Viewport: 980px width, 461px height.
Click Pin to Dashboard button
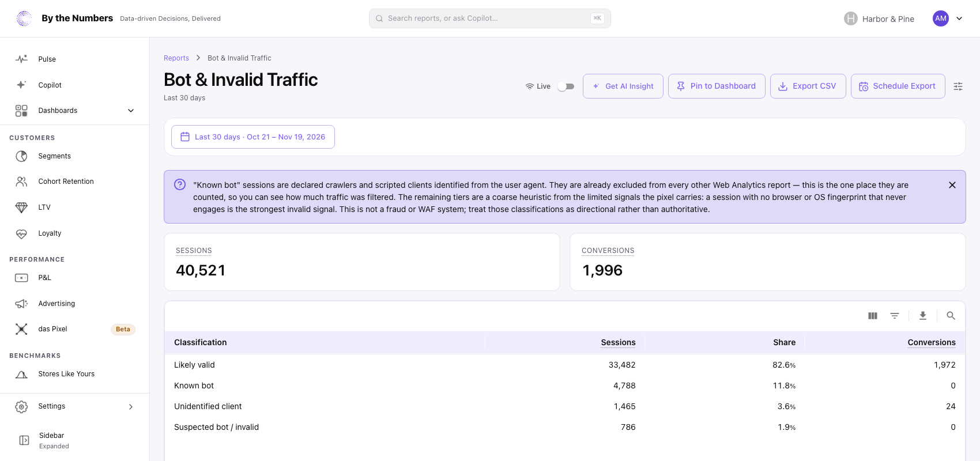click(717, 86)
